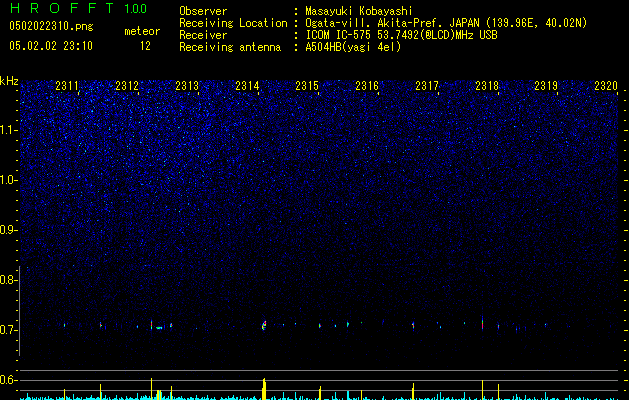The height and width of the screenshot is (400, 629).
Task: Click the bright meteor echo just after 2314
Action: point(264,325)
